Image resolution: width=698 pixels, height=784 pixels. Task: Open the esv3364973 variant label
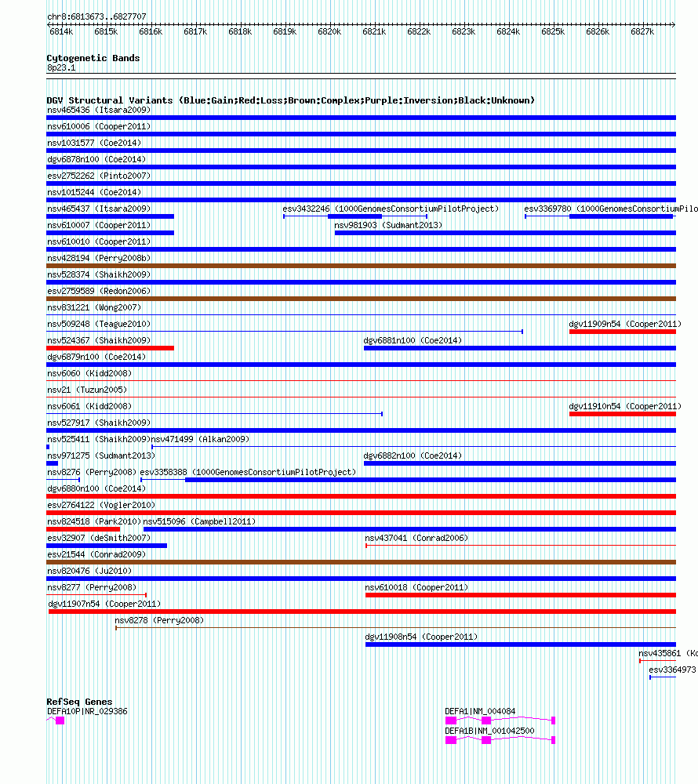click(672, 671)
